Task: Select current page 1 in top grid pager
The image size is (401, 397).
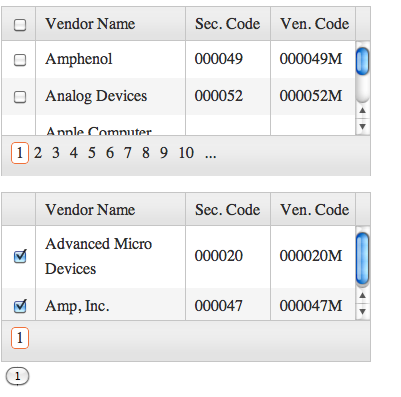Action: (x=20, y=153)
